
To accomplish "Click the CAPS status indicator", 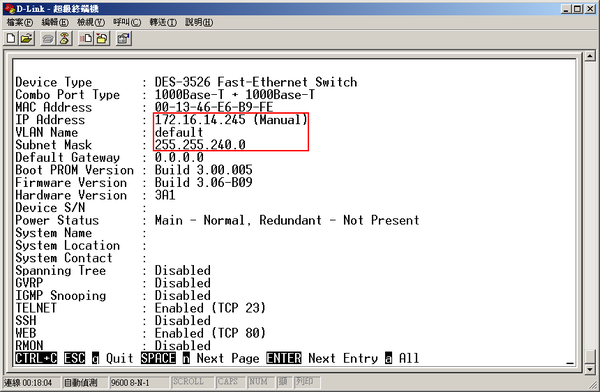I will click(x=231, y=382).
